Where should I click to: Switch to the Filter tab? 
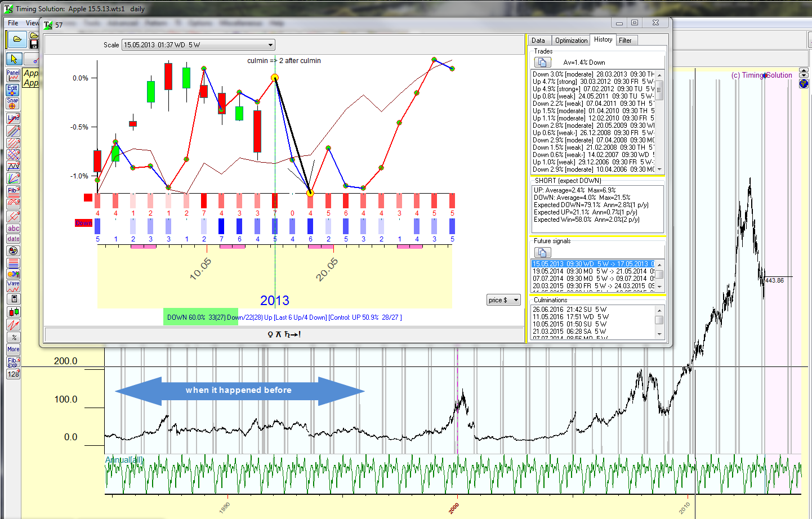[x=625, y=41]
